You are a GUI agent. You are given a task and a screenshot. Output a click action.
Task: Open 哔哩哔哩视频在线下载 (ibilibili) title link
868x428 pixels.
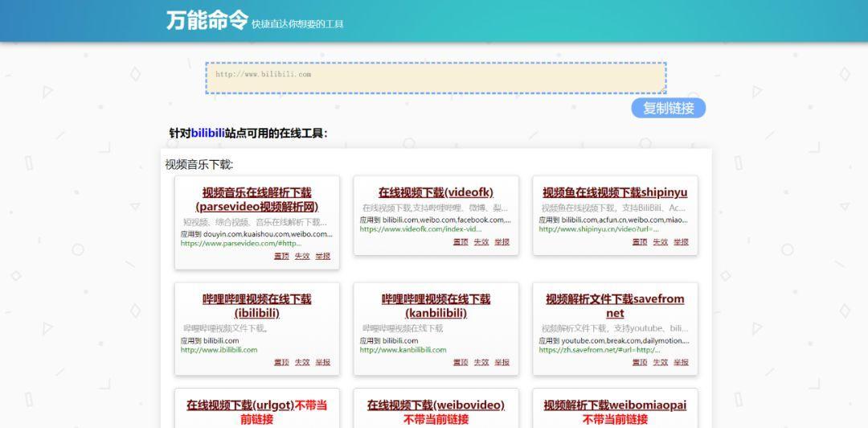pos(257,306)
